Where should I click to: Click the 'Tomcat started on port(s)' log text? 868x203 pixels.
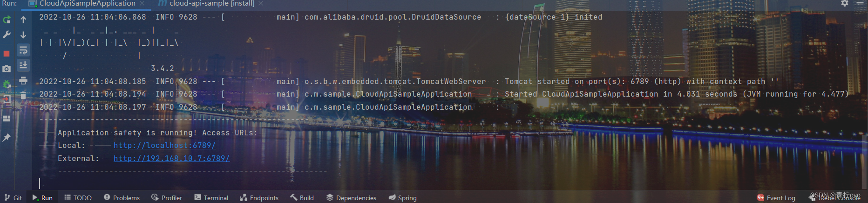coord(565,82)
